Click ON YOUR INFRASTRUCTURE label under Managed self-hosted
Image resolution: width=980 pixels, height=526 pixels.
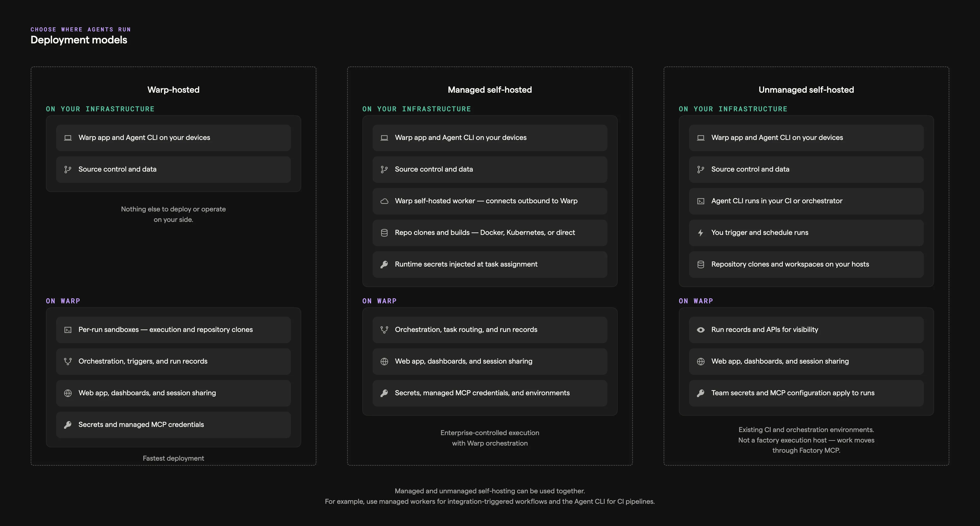coord(416,109)
